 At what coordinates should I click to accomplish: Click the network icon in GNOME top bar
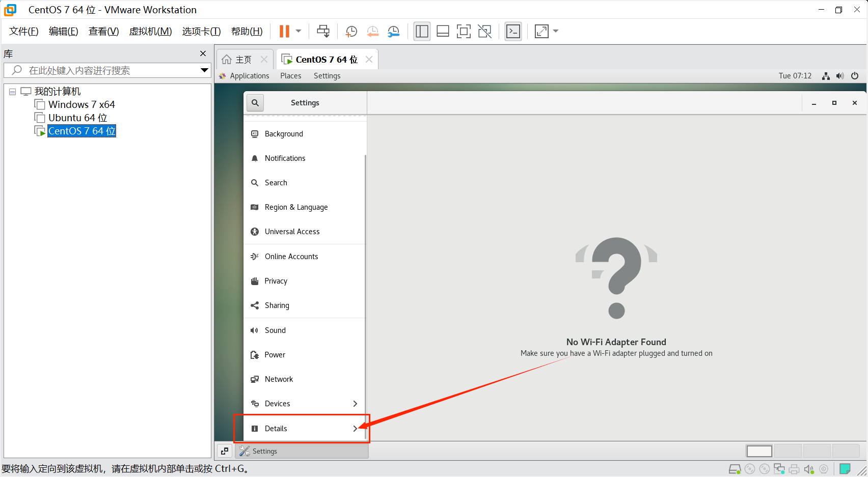826,76
